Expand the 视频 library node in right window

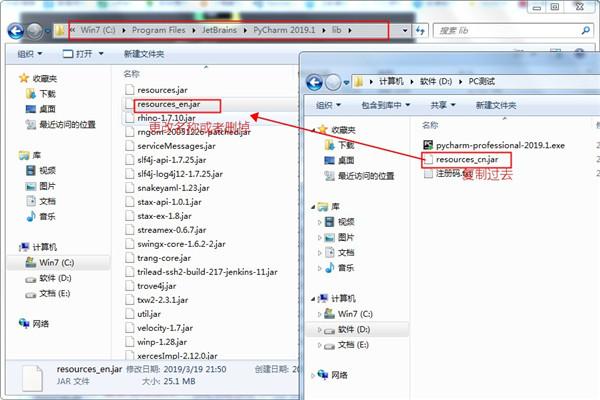320,222
